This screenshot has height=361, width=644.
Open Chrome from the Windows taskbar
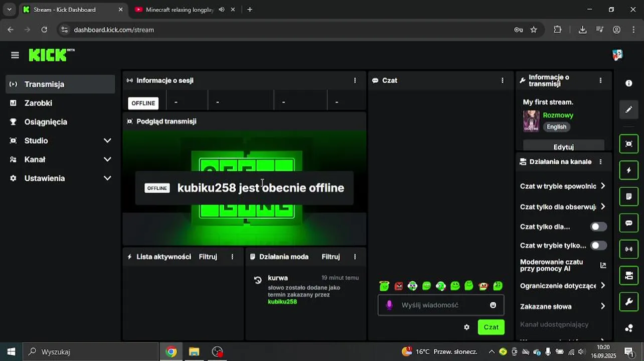pos(172,352)
